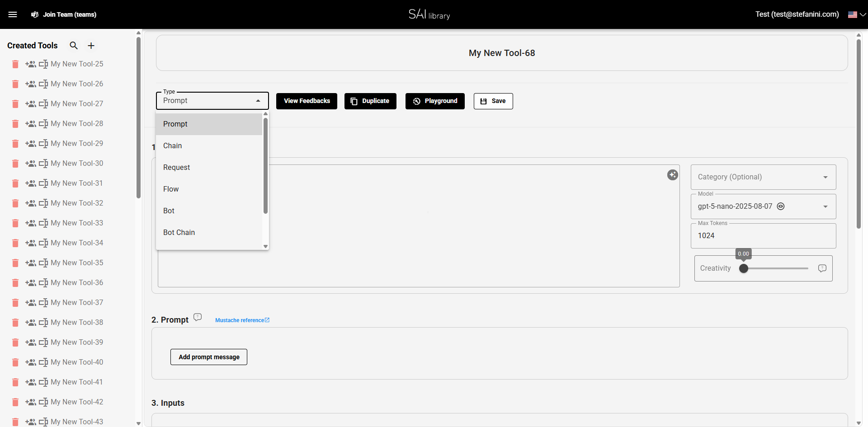Screen dimensions: 868x427
Task: Click the Creativity slider handle
Action: pyautogui.click(x=744, y=268)
